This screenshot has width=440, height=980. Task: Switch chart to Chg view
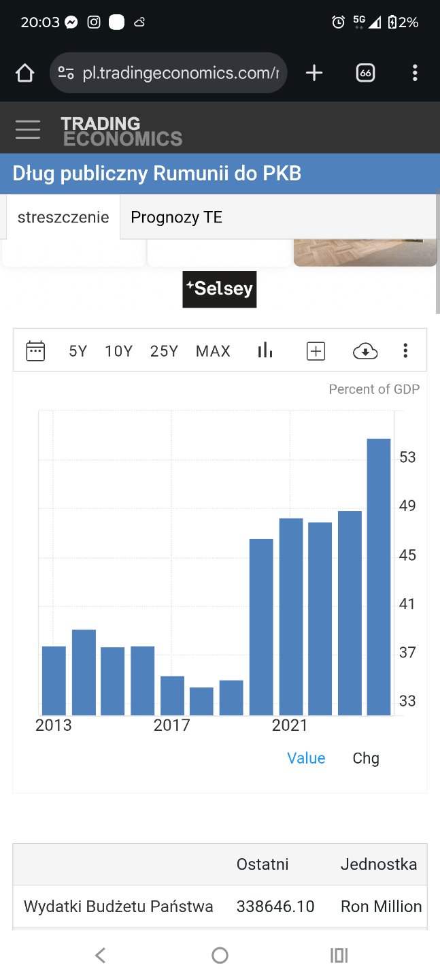point(366,758)
